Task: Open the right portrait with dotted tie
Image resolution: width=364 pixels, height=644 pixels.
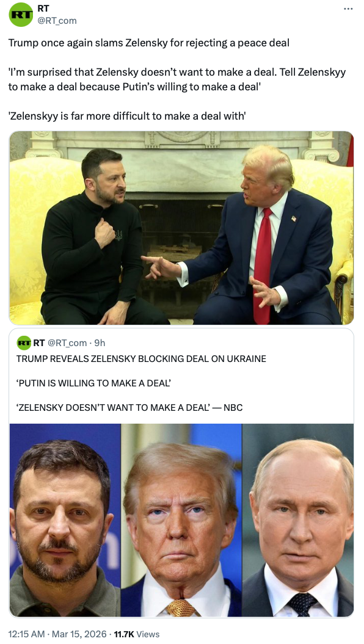Action: tap(298, 520)
